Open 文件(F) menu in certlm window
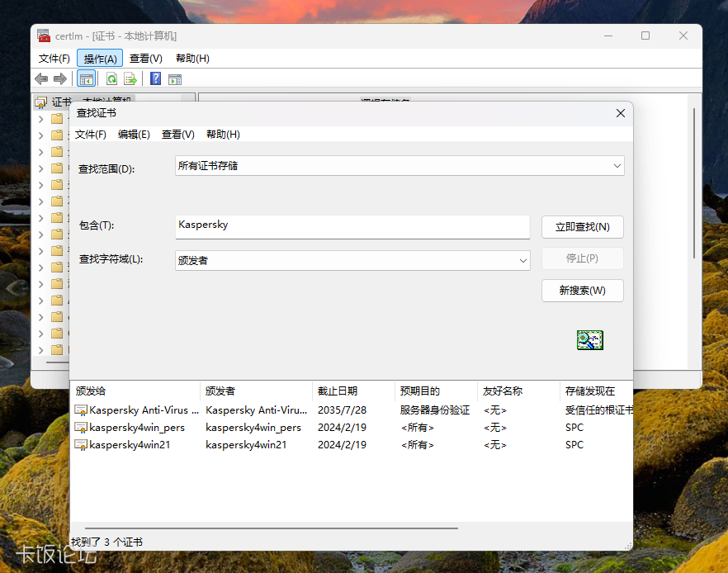Screen dimensions: 728x573 [54, 59]
